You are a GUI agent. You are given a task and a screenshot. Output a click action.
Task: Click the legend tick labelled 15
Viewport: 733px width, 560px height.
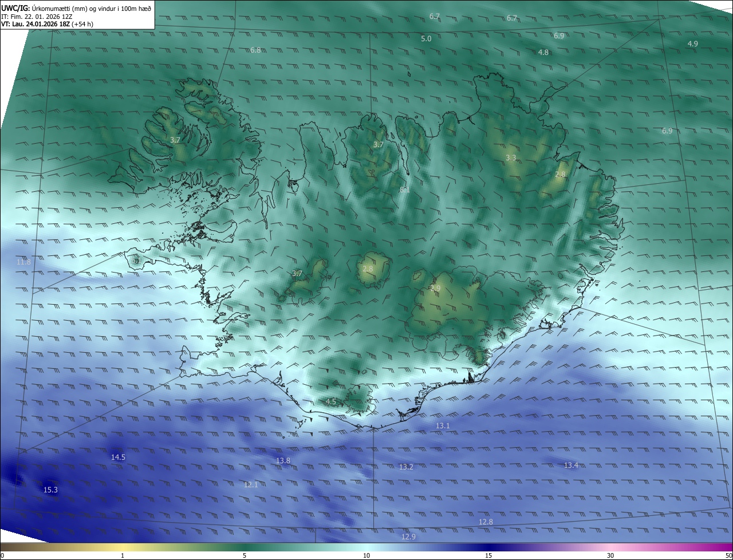pos(488,556)
